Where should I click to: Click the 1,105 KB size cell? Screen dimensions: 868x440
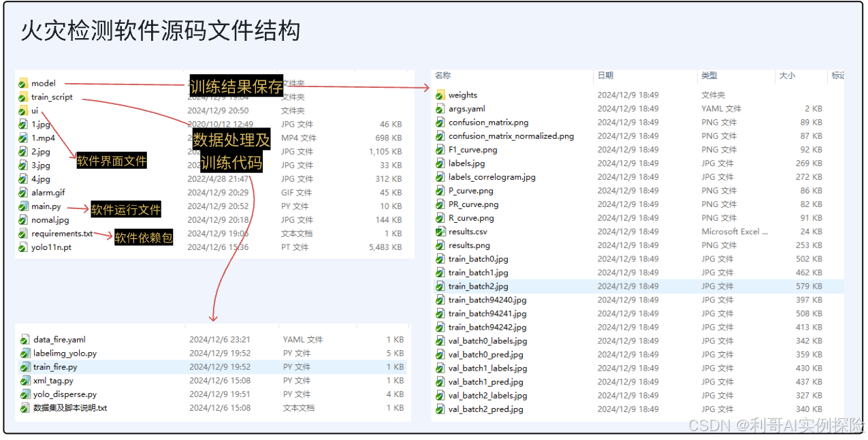click(385, 152)
